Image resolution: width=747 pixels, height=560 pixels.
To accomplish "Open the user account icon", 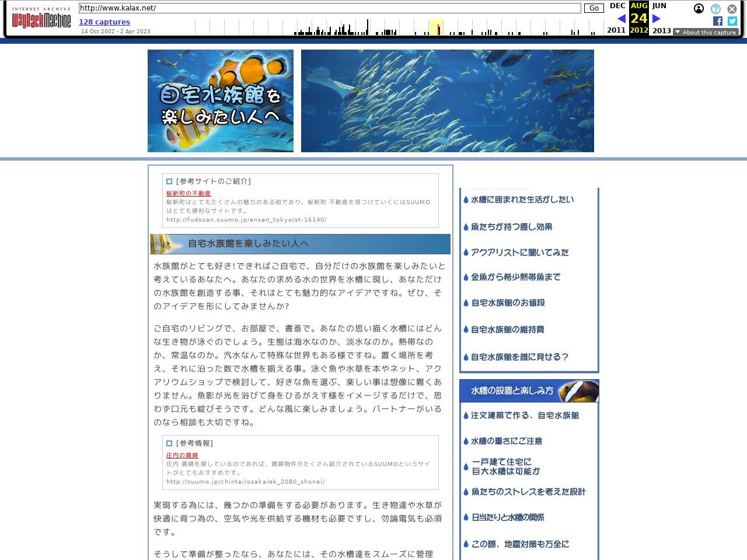I will [x=699, y=9].
